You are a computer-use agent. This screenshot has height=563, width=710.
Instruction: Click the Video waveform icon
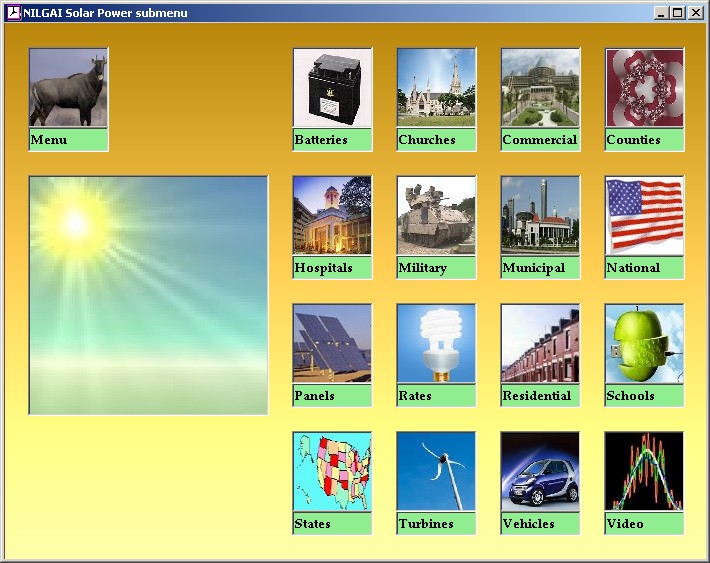pyautogui.click(x=644, y=472)
